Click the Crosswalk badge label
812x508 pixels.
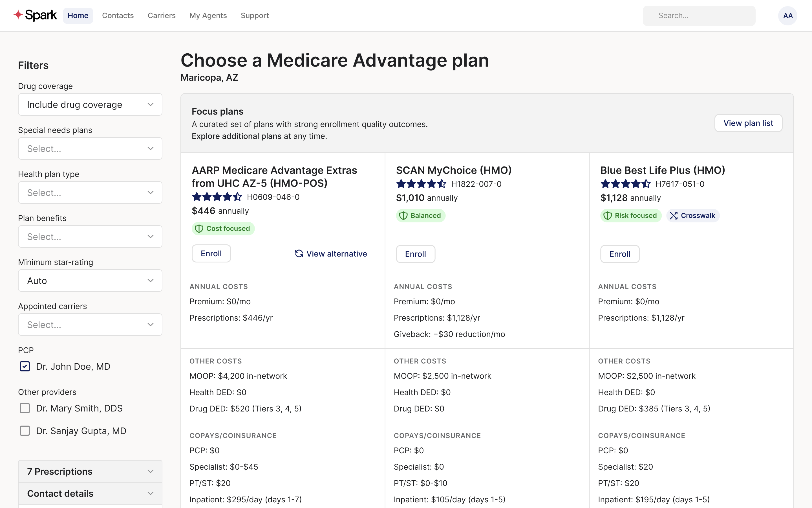point(698,215)
